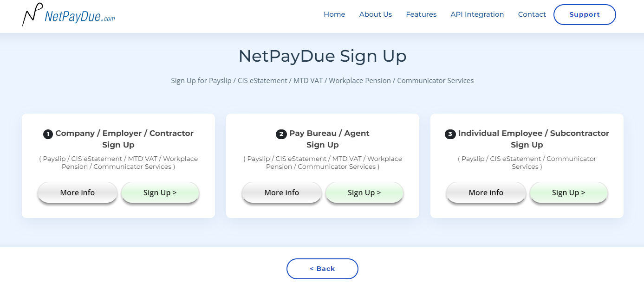
Task: Sign up as Pay Bureau / Agent
Action: [364, 193]
